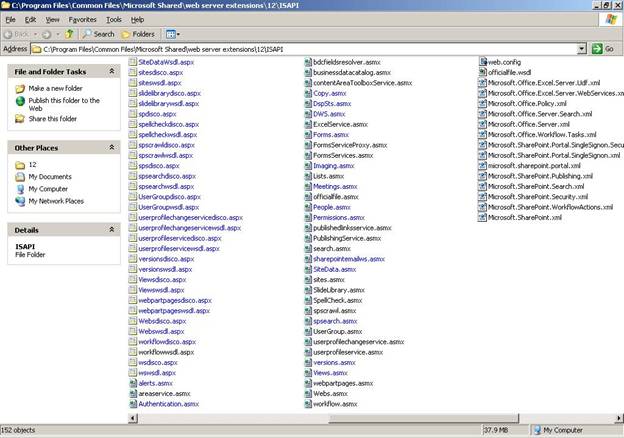
Task: Select Microsoft.SharePoint.xml file icon
Action: (483, 217)
